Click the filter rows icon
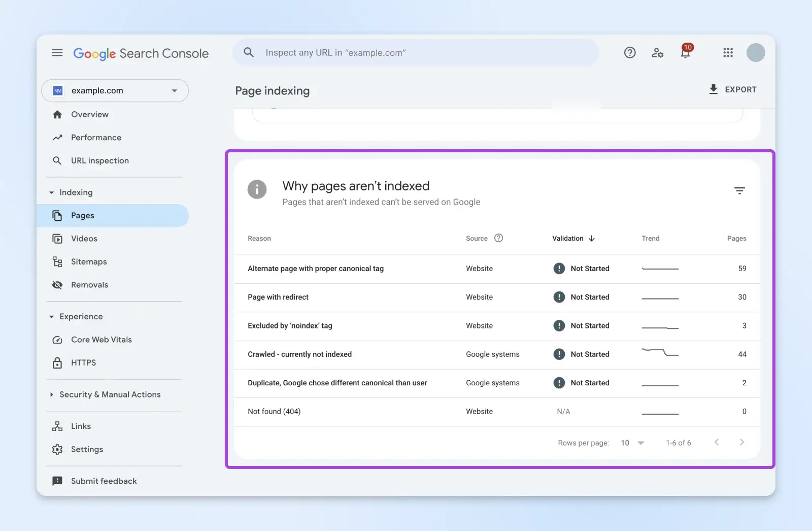The image size is (812, 531). click(739, 191)
